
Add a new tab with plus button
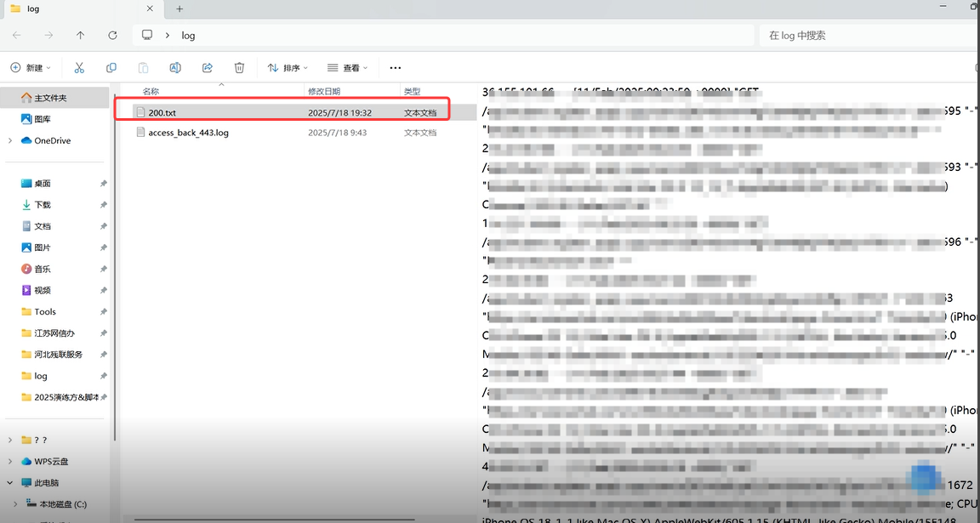(x=179, y=9)
